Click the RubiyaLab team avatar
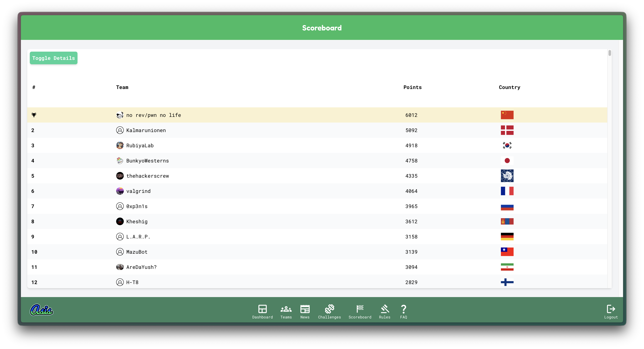 point(120,145)
